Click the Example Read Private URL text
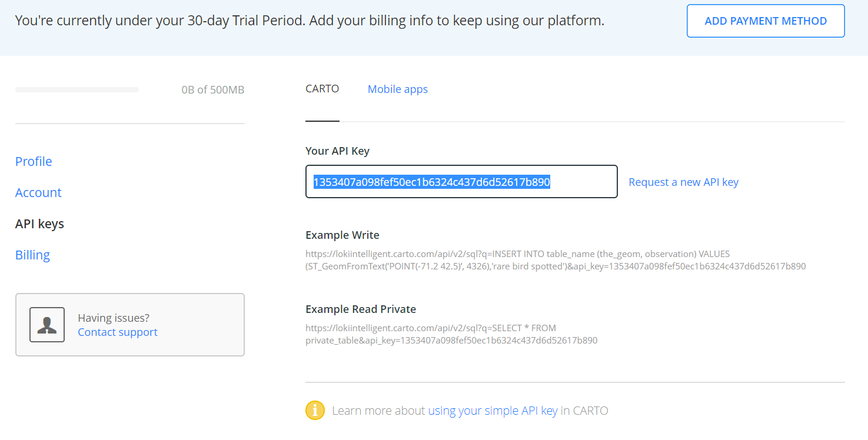Viewport: 868px width, 440px height. pos(451,334)
